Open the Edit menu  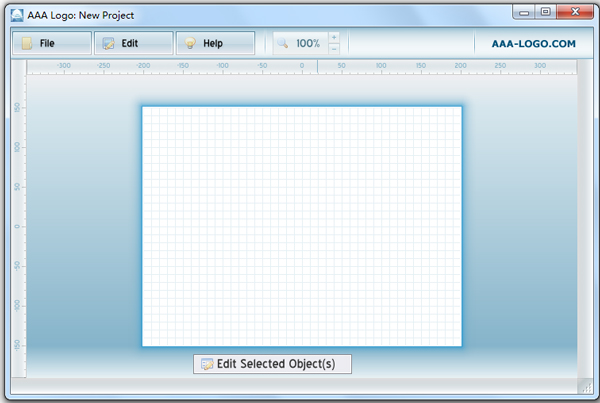pos(133,44)
